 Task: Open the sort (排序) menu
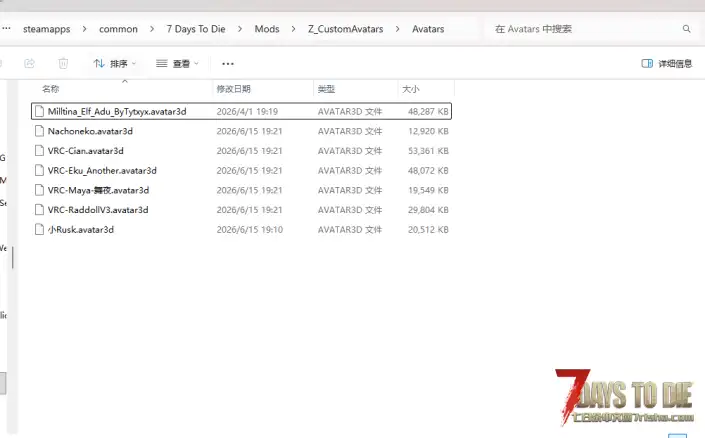pos(114,63)
